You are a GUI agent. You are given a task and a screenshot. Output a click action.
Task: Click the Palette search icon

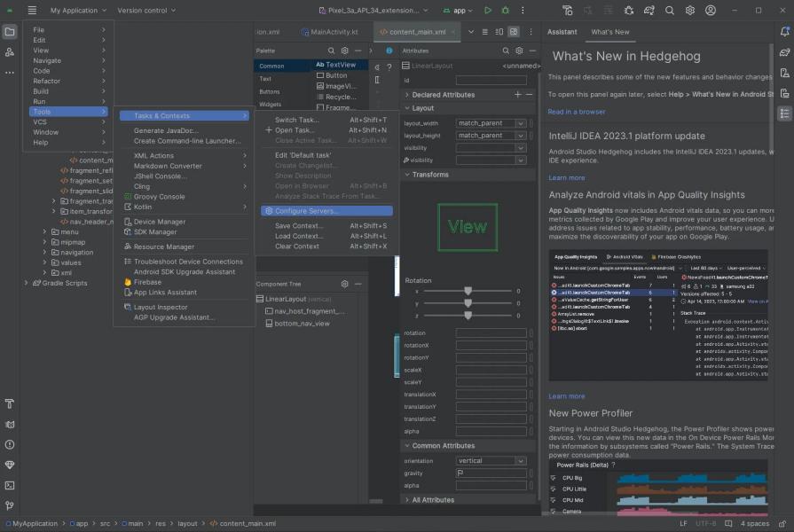tap(331, 51)
